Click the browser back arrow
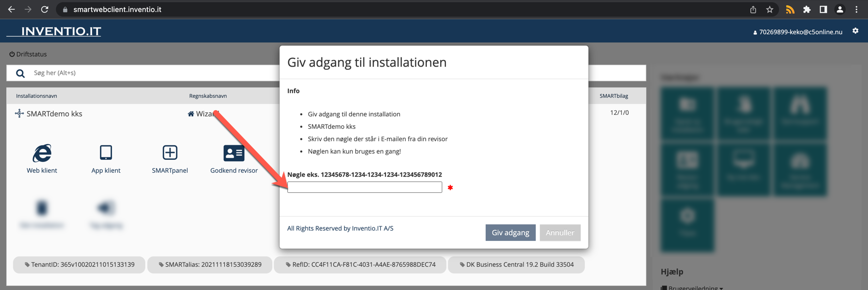The image size is (868, 290). pyautogui.click(x=11, y=9)
